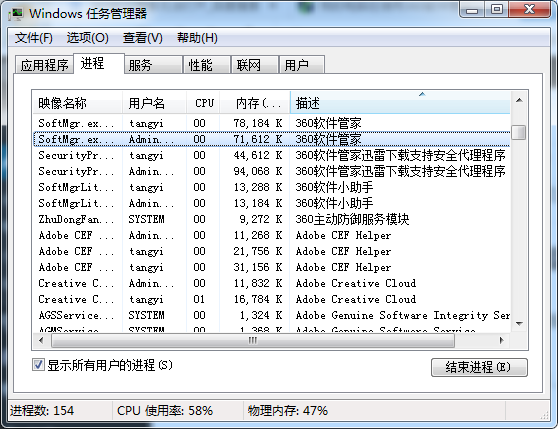Sort by 用户名 column header

point(154,103)
